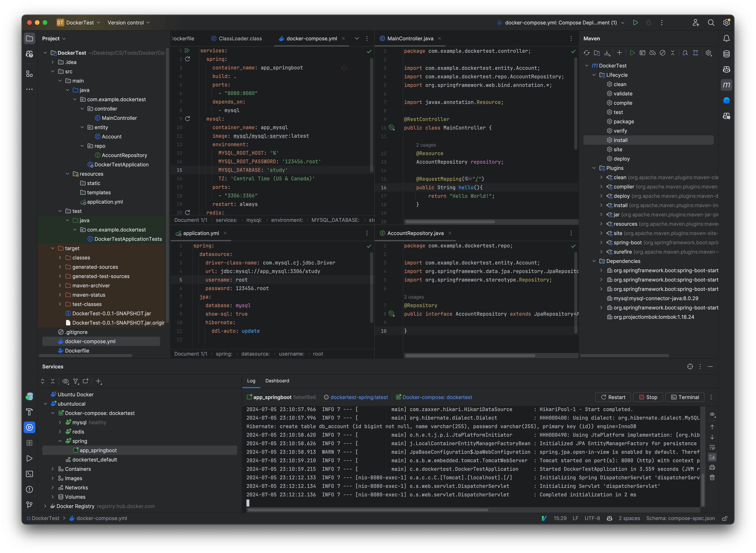Open Maven Settings gear icon
Screen dimensions: 756x553
[x=708, y=53]
